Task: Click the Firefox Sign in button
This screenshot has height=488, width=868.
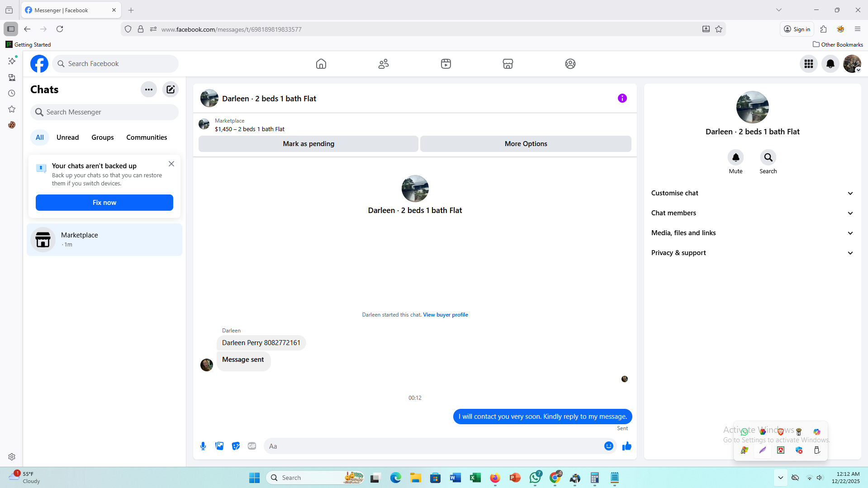Action: click(x=797, y=29)
